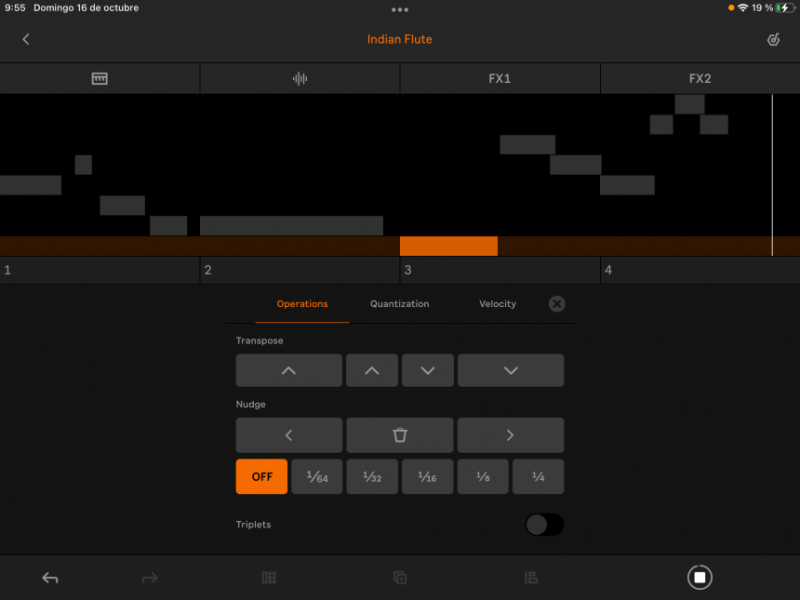Nudge notes to the right
Viewport: 800px width, 600px height.
click(511, 435)
